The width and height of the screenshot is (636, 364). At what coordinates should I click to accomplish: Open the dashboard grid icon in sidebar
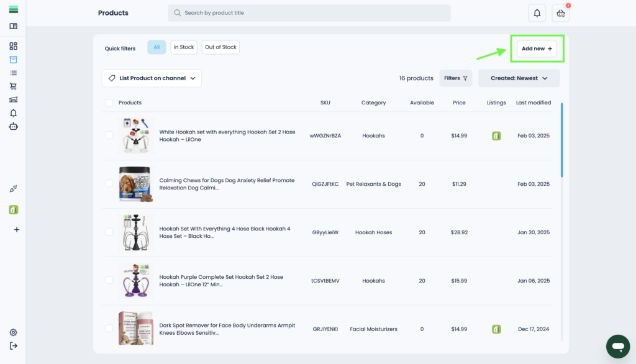tap(14, 46)
